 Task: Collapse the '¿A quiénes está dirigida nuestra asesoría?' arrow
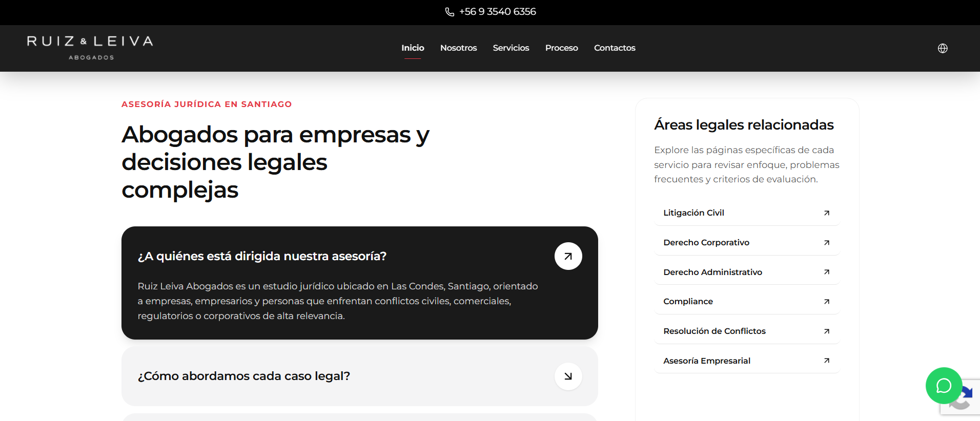tap(568, 256)
